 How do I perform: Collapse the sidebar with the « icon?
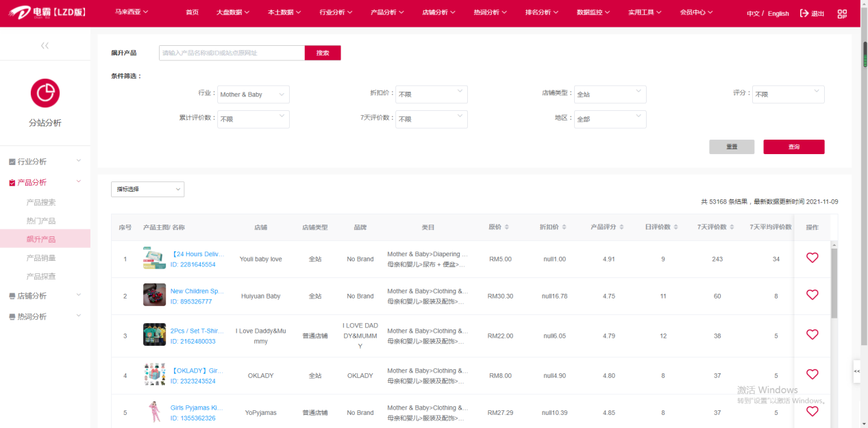coord(44,45)
